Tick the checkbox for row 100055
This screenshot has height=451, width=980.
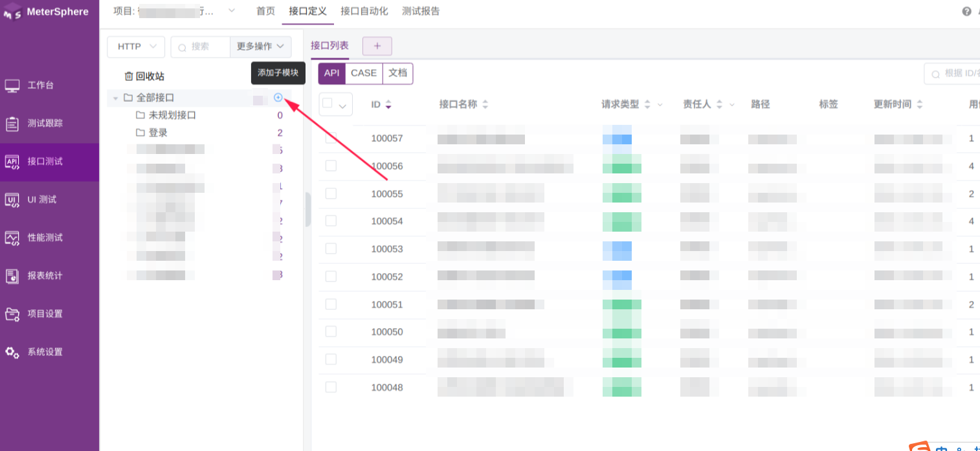[x=331, y=193]
